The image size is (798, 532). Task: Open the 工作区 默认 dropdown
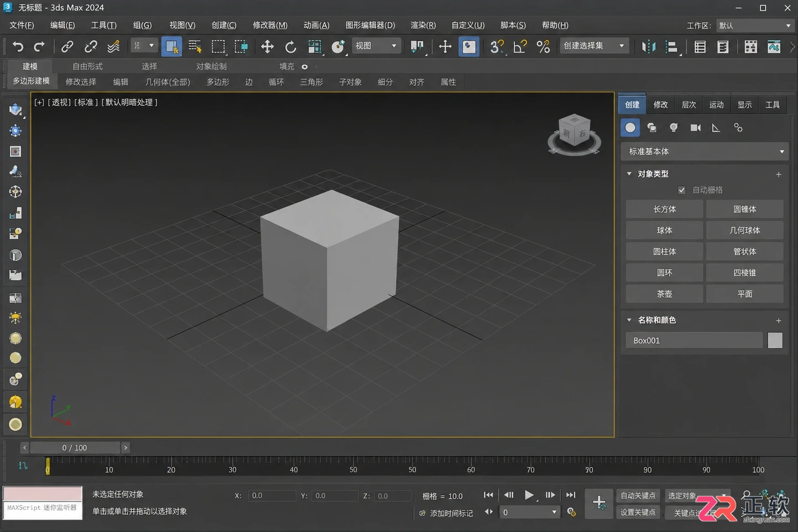[x=755, y=25]
